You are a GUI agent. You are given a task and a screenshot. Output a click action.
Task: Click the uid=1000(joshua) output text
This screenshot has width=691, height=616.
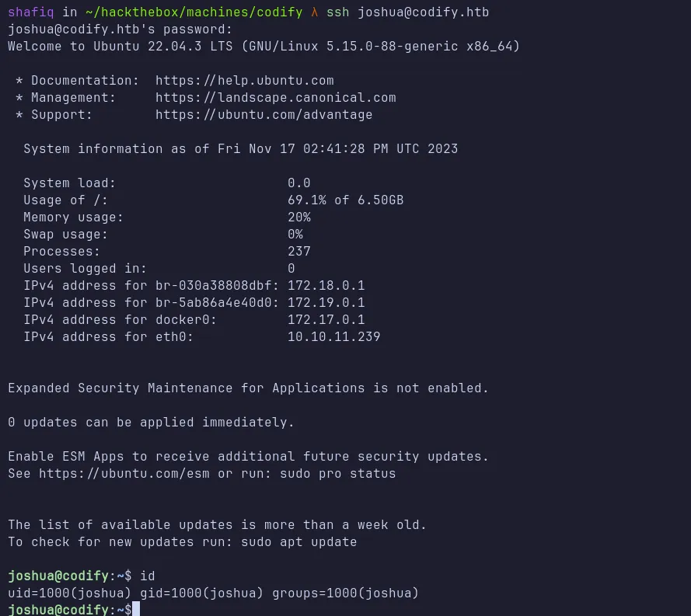[x=69, y=593]
